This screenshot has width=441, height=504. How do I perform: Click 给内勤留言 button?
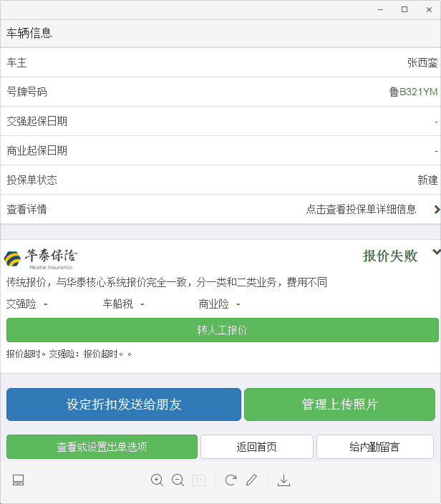(x=374, y=447)
